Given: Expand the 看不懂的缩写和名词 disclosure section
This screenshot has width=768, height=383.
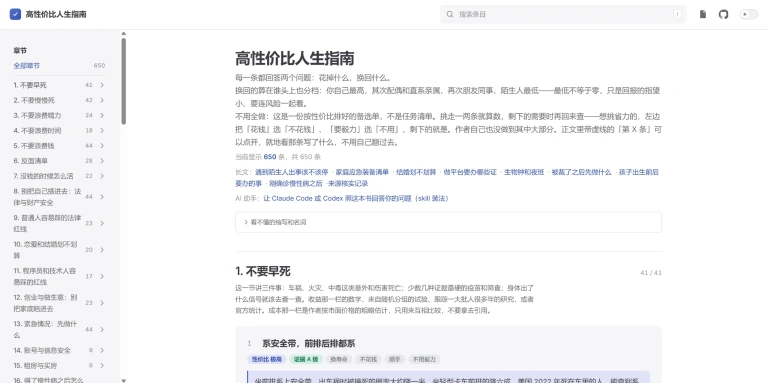Looking at the screenshot, I should pyautogui.click(x=448, y=222).
